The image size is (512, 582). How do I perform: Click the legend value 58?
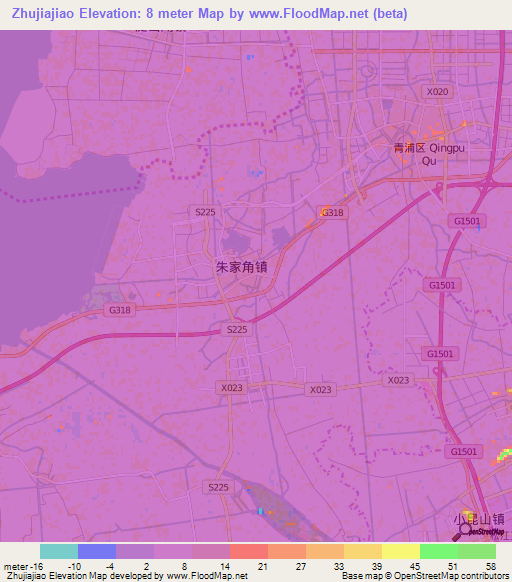click(491, 567)
